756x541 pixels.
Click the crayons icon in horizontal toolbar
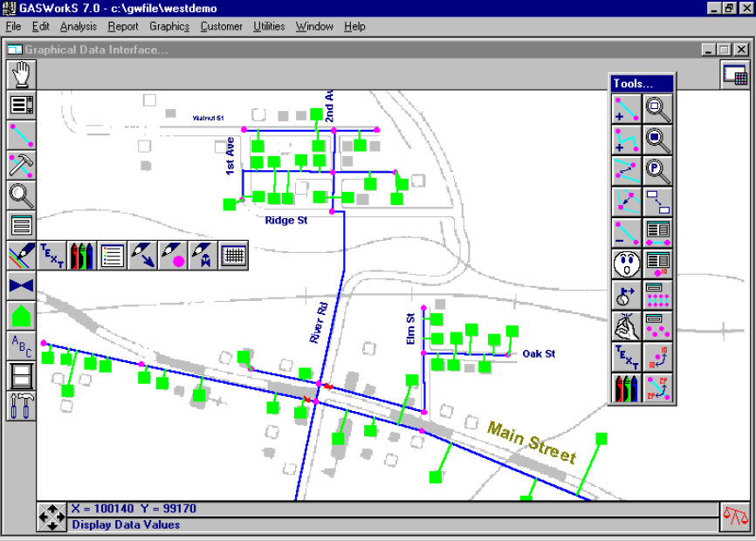81,255
